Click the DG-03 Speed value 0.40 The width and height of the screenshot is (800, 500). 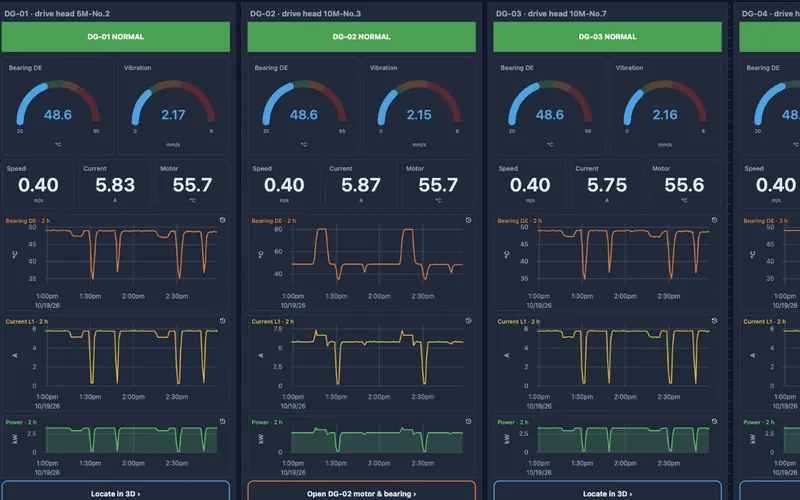pyautogui.click(x=530, y=185)
